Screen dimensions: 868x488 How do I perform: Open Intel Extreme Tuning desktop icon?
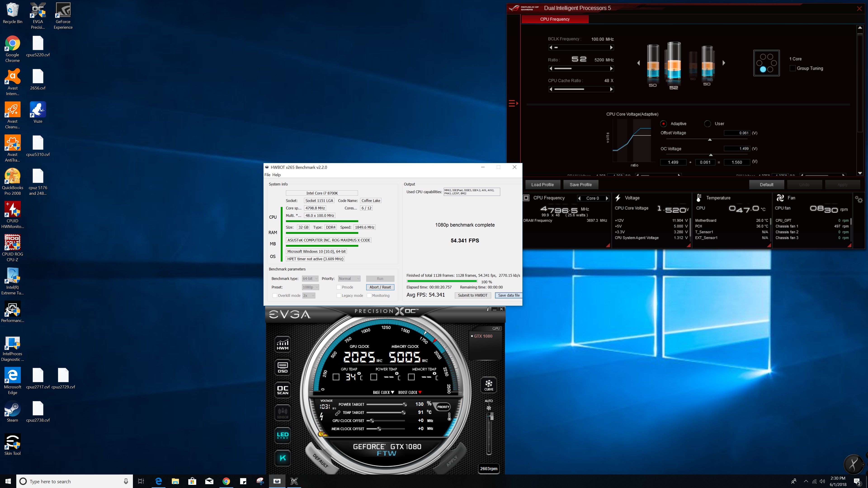click(12, 282)
